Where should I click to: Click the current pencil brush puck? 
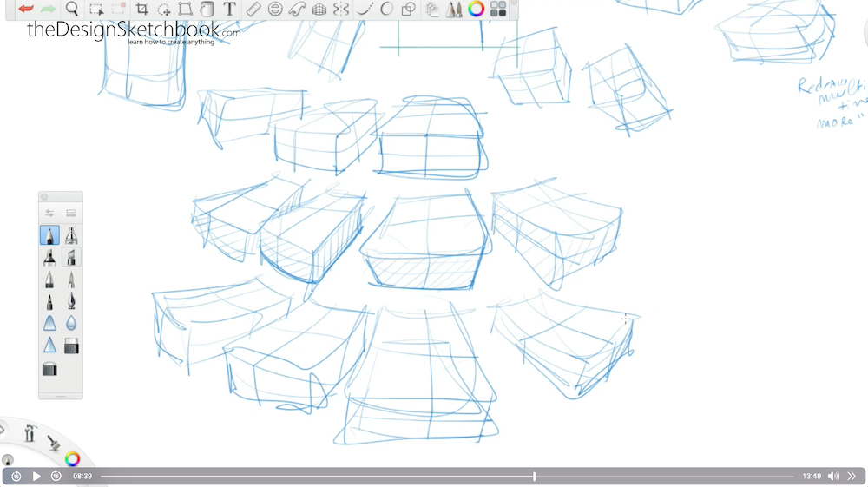[7, 460]
